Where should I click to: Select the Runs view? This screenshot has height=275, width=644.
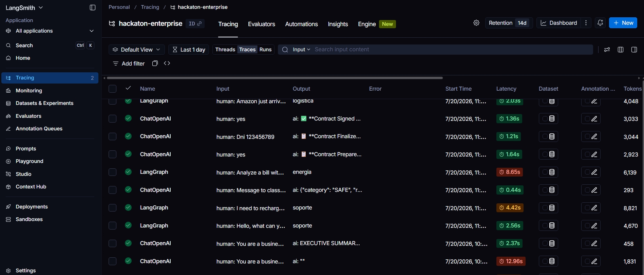[x=266, y=50]
